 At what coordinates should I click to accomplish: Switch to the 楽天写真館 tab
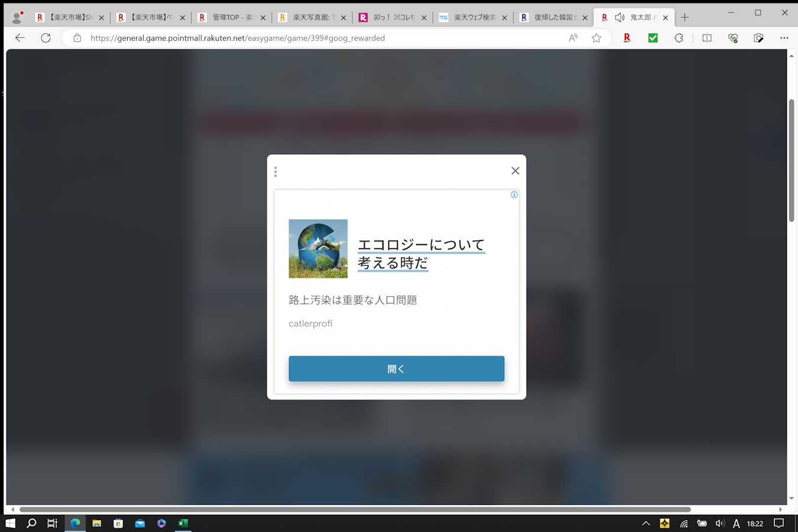[x=312, y=18]
